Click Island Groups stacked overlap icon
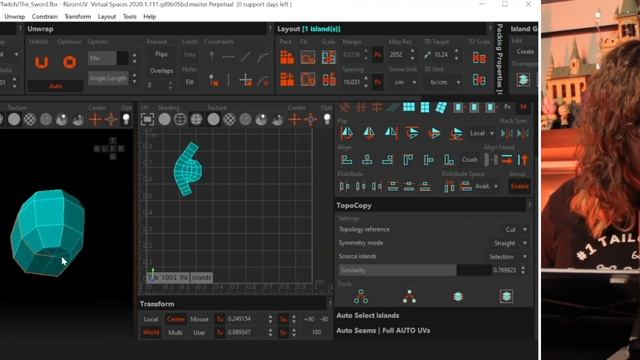The width and height of the screenshot is (640, 360). [523, 79]
